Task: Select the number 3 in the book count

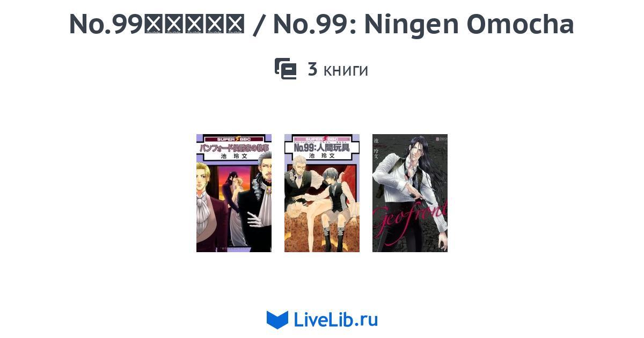Action: tap(312, 69)
